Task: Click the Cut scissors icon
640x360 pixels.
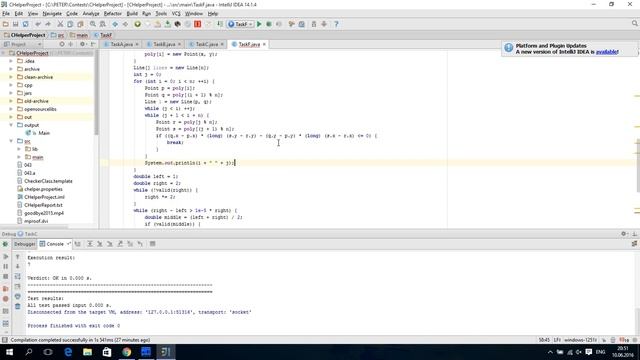Action: [60, 24]
